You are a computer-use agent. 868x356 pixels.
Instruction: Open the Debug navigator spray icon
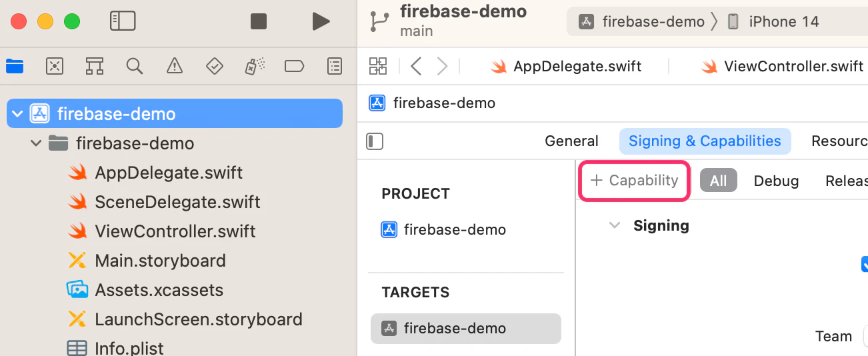pos(255,66)
